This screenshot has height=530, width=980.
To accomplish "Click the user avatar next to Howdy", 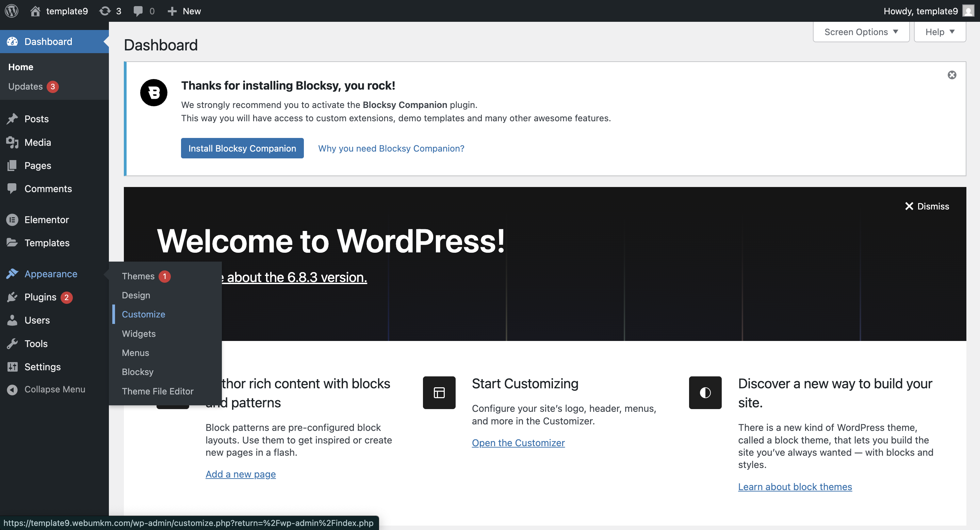I will [968, 11].
